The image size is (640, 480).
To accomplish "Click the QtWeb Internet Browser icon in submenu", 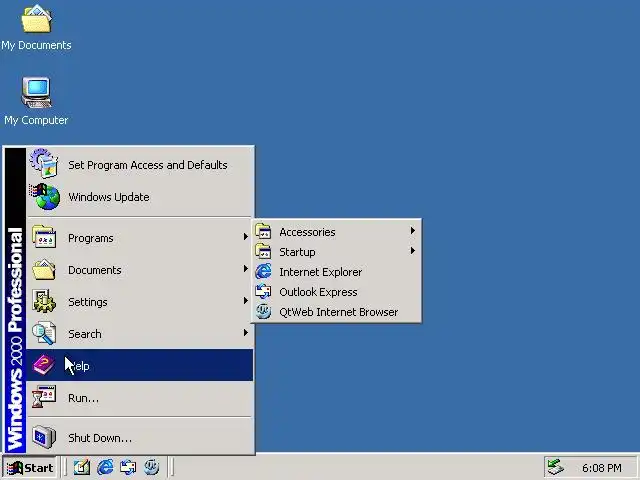I will [x=263, y=311].
